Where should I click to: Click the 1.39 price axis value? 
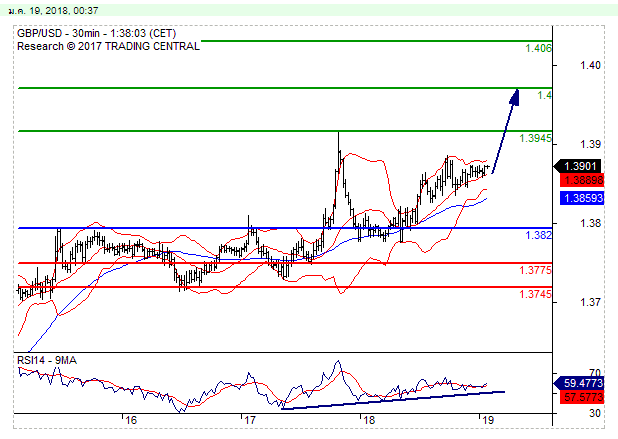click(x=590, y=144)
